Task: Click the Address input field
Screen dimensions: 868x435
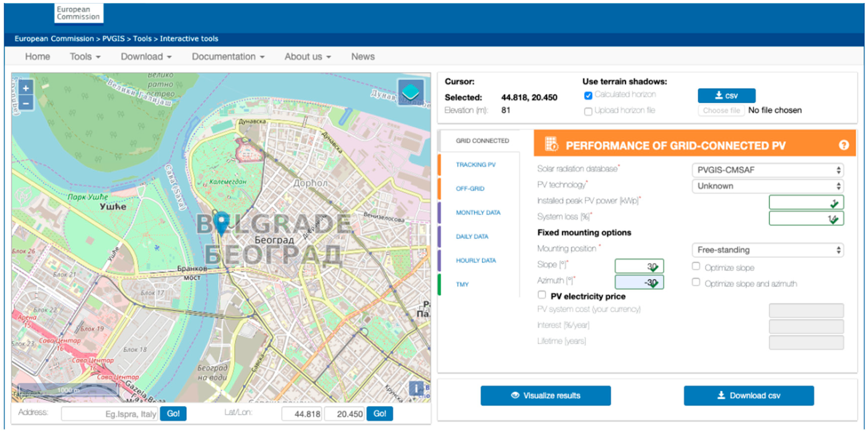Action: click(109, 413)
